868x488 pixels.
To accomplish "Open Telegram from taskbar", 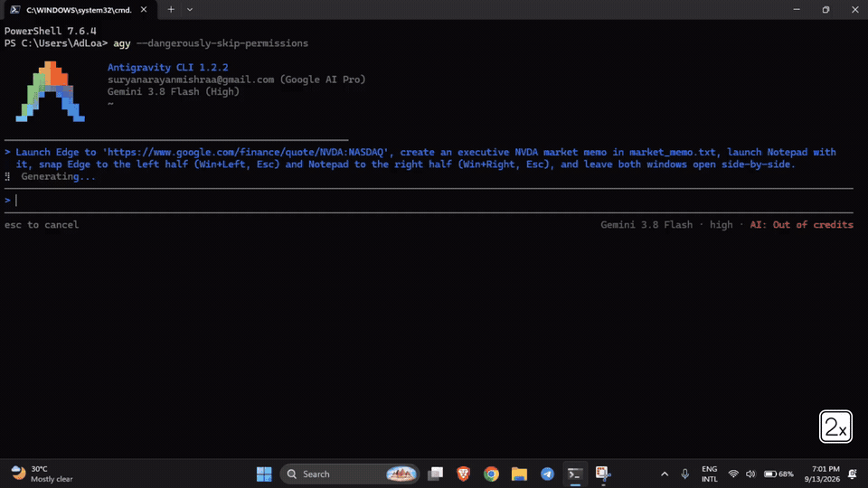I will point(547,474).
